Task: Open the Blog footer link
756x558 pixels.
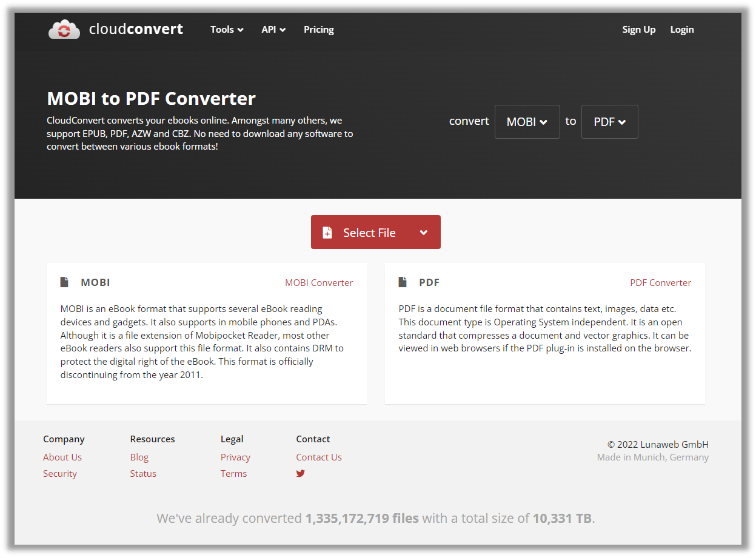Action: point(139,457)
